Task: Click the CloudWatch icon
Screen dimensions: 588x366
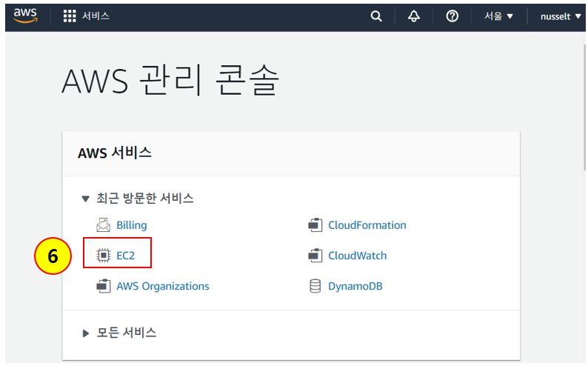Action: tap(315, 256)
